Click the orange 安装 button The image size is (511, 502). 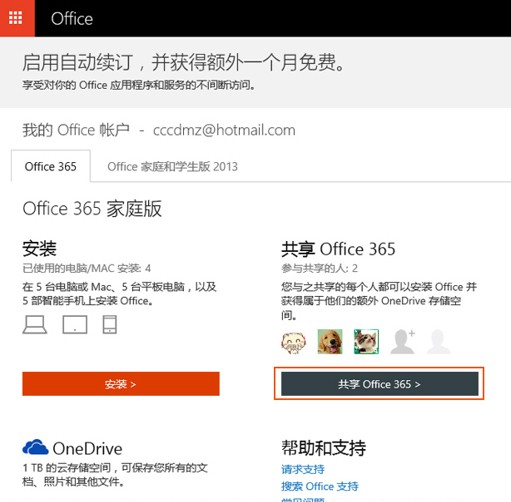(121, 384)
